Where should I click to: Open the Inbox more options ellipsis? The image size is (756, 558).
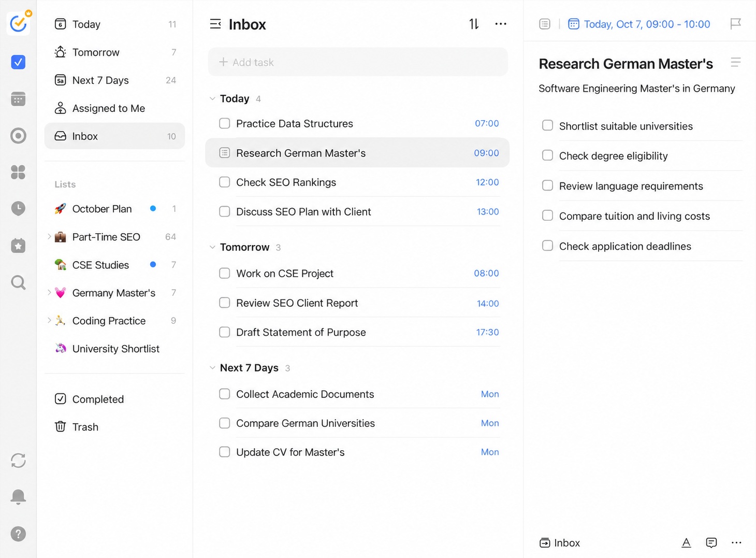click(501, 24)
